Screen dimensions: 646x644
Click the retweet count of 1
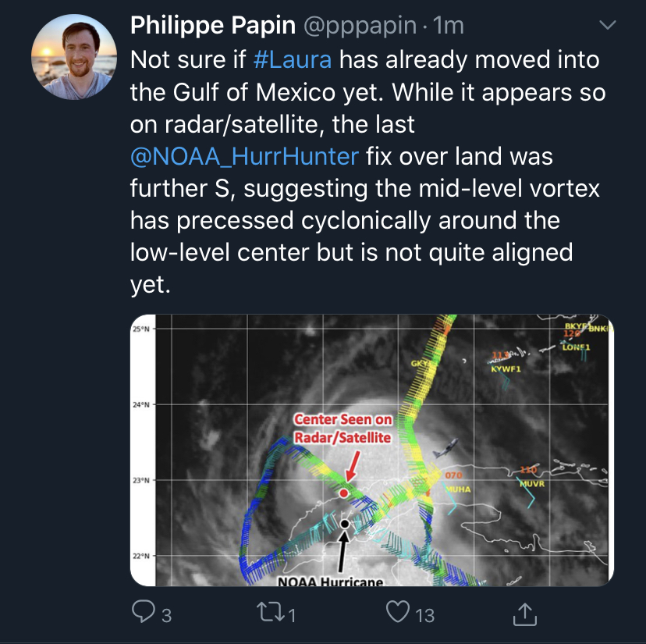pyautogui.click(x=292, y=615)
